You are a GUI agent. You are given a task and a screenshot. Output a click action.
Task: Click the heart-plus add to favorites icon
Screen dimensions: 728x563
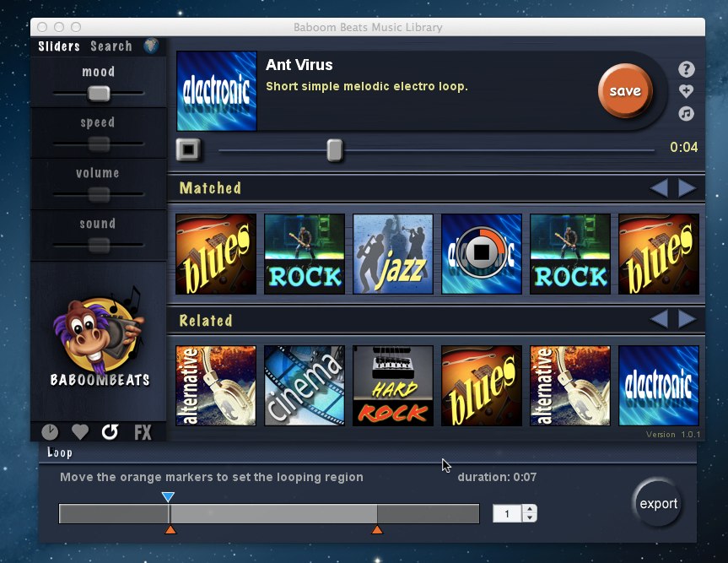pos(686,91)
